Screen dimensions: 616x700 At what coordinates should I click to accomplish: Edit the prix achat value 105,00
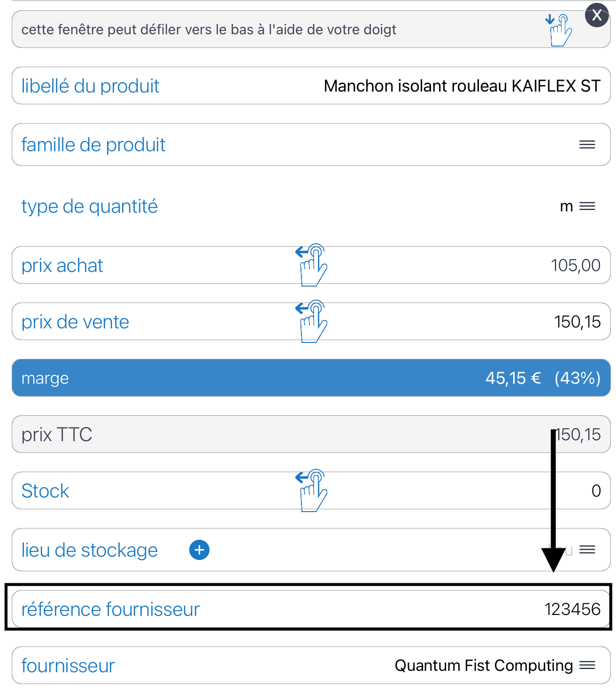point(576,265)
